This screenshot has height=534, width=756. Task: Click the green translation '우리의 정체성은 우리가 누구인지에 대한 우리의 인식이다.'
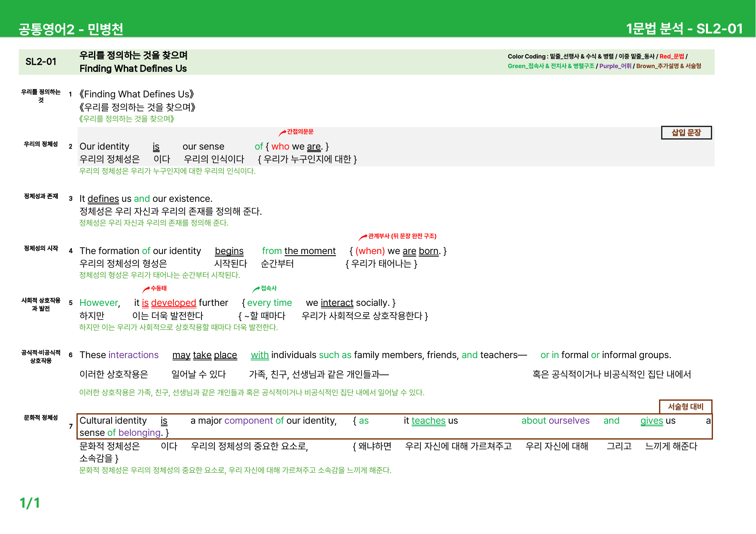tap(167, 171)
